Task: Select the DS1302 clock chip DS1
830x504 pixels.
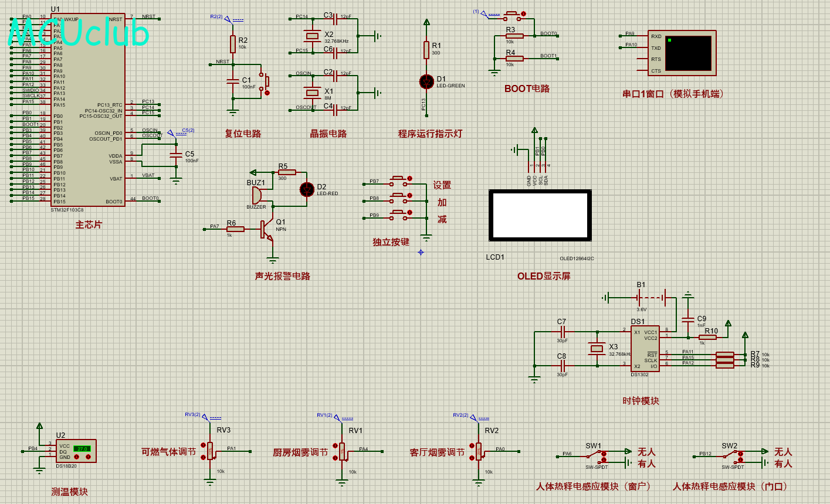Action: coord(645,348)
